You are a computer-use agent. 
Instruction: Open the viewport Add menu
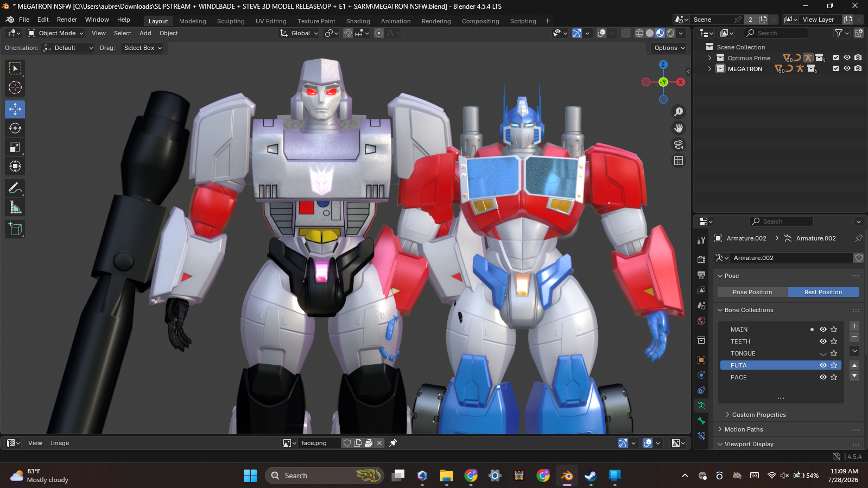click(145, 33)
